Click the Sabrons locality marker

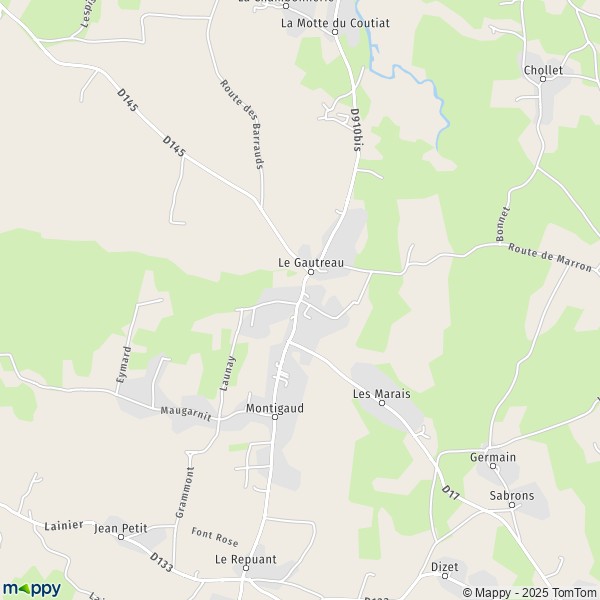pyautogui.click(x=512, y=505)
